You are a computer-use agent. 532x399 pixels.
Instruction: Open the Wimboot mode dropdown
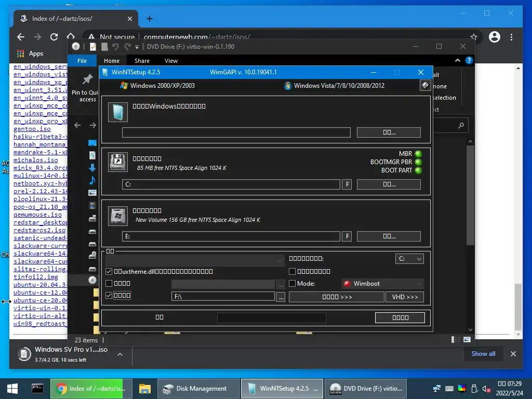(383, 284)
